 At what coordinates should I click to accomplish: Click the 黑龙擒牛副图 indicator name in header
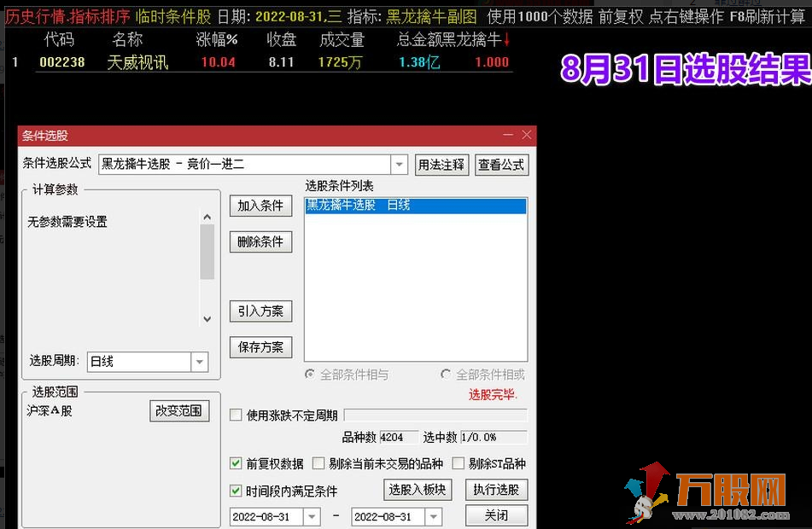[431, 16]
